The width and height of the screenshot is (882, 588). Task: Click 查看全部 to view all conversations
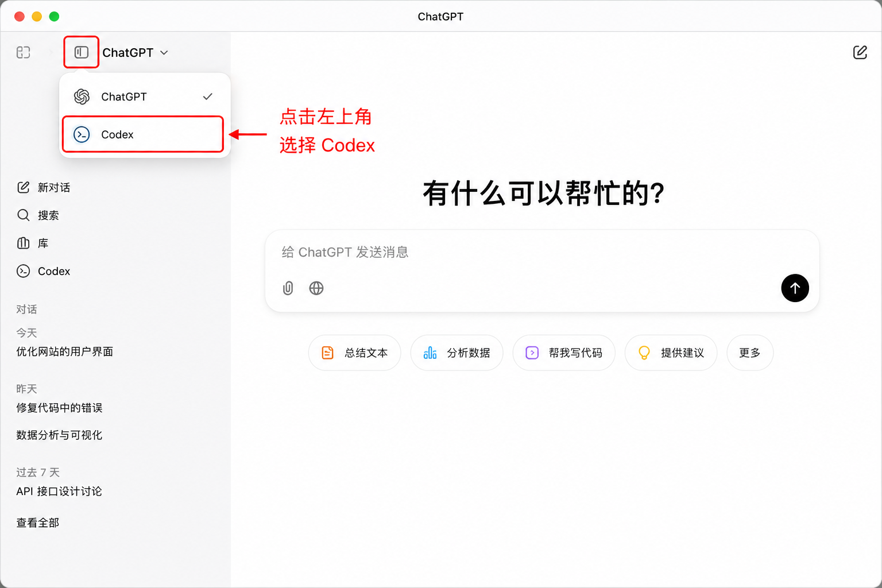pyautogui.click(x=38, y=523)
